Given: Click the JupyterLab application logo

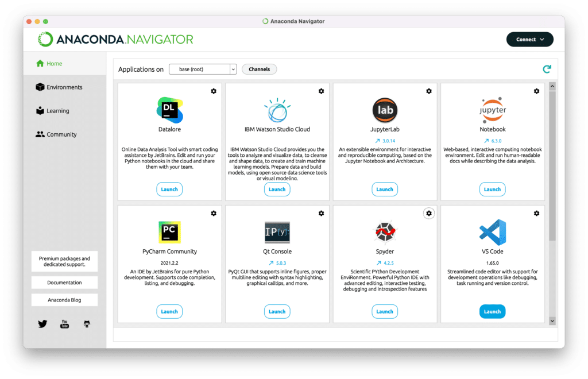Looking at the screenshot, I should click(x=385, y=110).
